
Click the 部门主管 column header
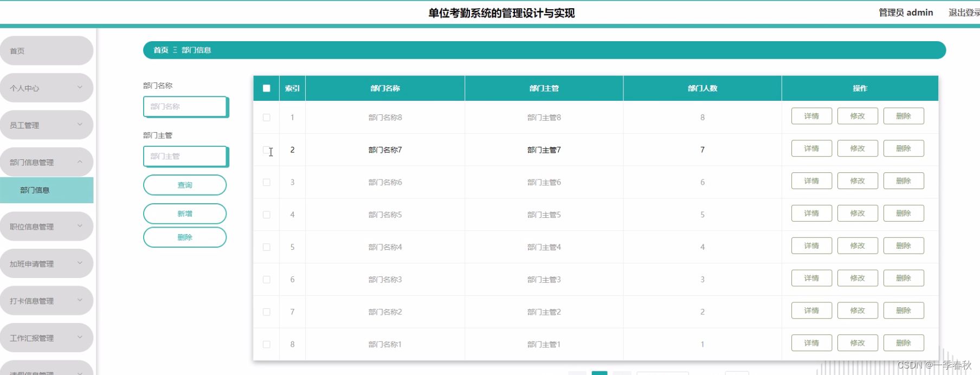pyautogui.click(x=544, y=88)
